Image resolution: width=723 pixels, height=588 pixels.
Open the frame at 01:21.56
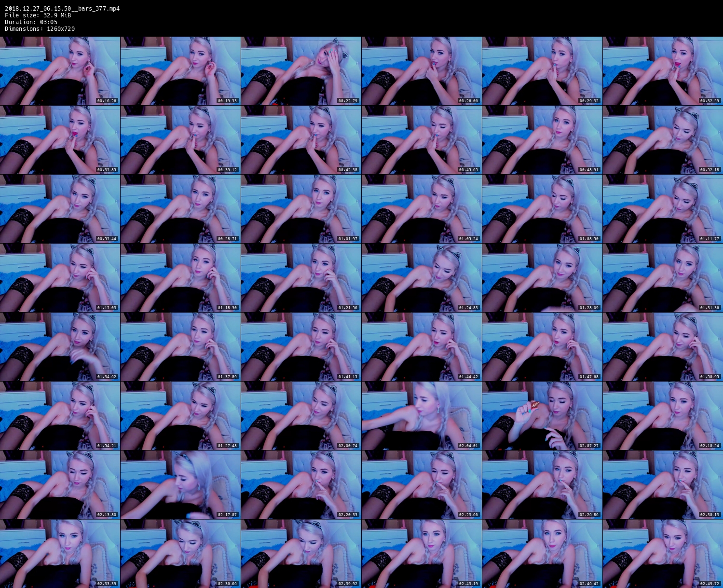tap(301, 278)
